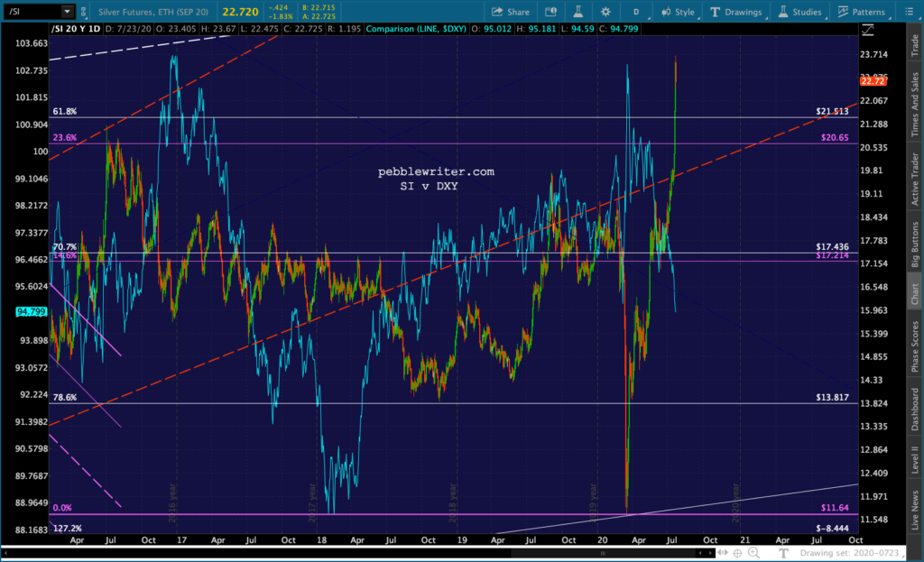
Task: Open the Studies menu
Action: [800, 12]
